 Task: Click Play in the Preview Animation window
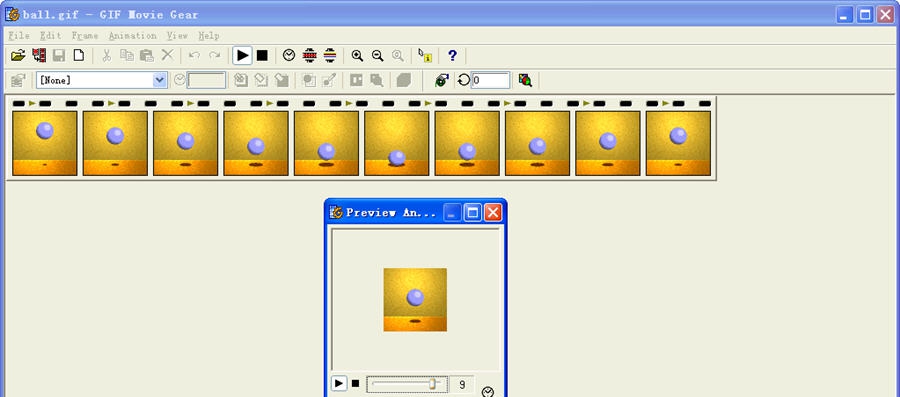pos(339,383)
